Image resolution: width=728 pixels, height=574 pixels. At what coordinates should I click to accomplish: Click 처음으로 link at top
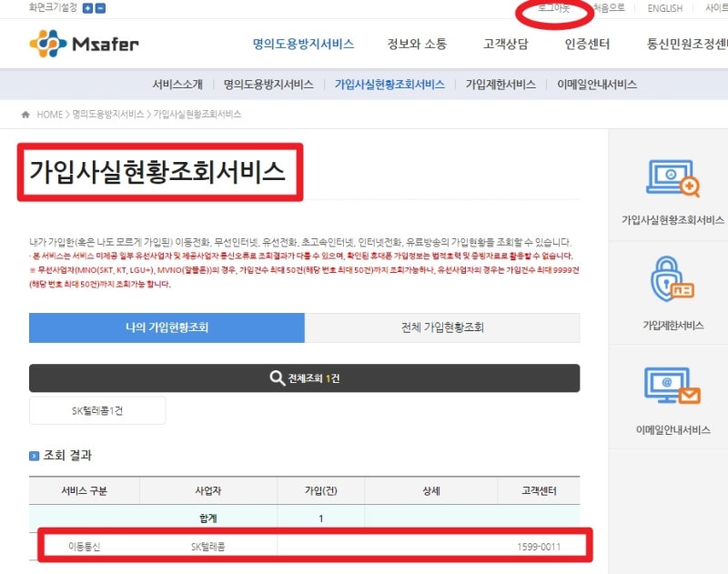[609, 8]
